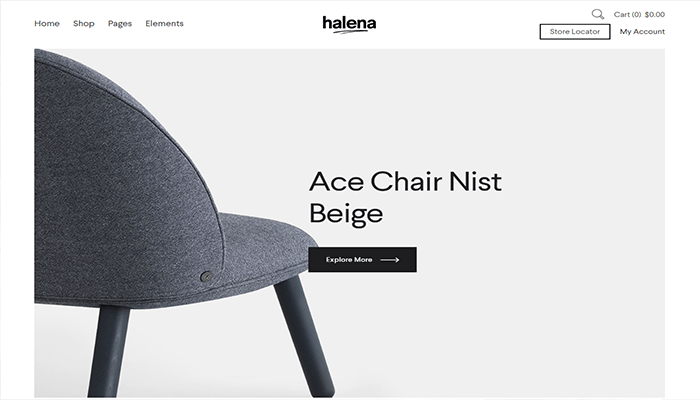This screenshot has width=700, height=400.
Task: Go to My Account
Action: [x=642, y=32]
